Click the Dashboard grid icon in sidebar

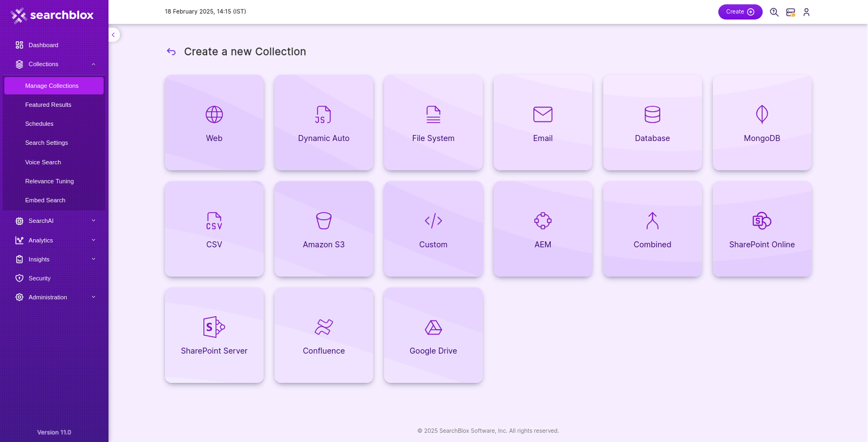pos(20,45)
